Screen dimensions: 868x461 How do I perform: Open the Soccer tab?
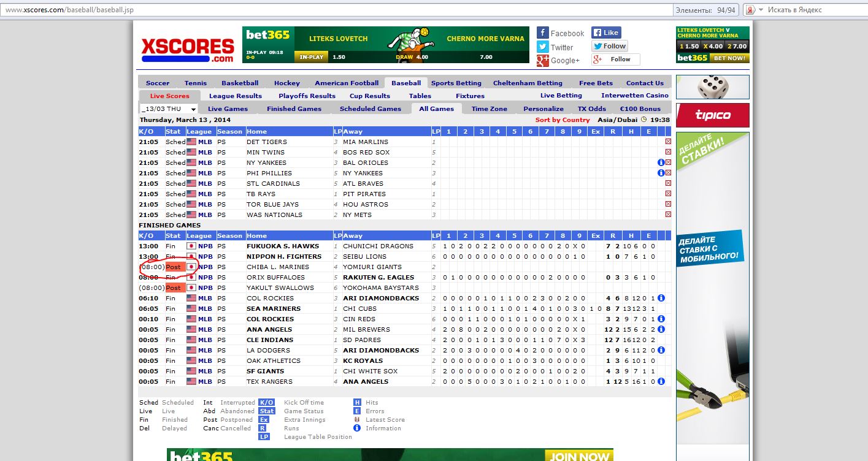[158, 83]
